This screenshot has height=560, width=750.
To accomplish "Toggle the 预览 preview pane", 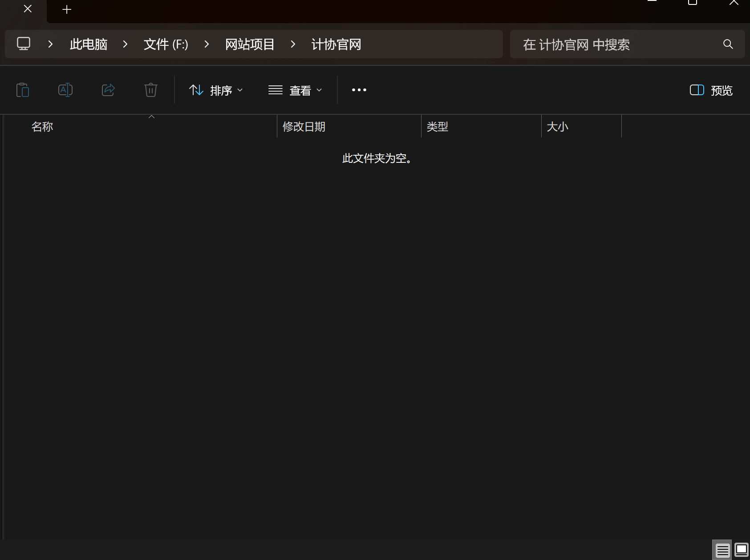I will click(x=710, y=90).
